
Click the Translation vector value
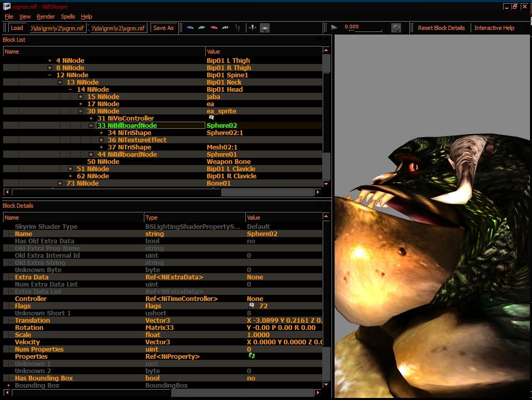coord(284,320)
